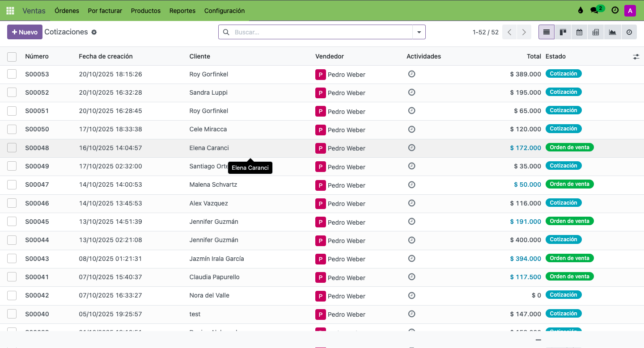Switch to Kanban view
The width and height of the screenshot is (644, 348).
tap(563, 32)
